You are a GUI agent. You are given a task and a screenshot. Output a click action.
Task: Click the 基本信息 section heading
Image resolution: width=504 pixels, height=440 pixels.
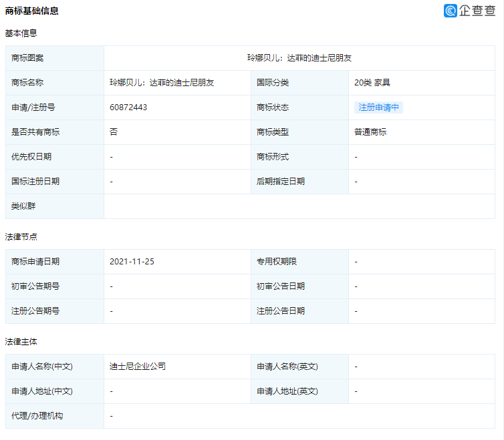point(21,33)
